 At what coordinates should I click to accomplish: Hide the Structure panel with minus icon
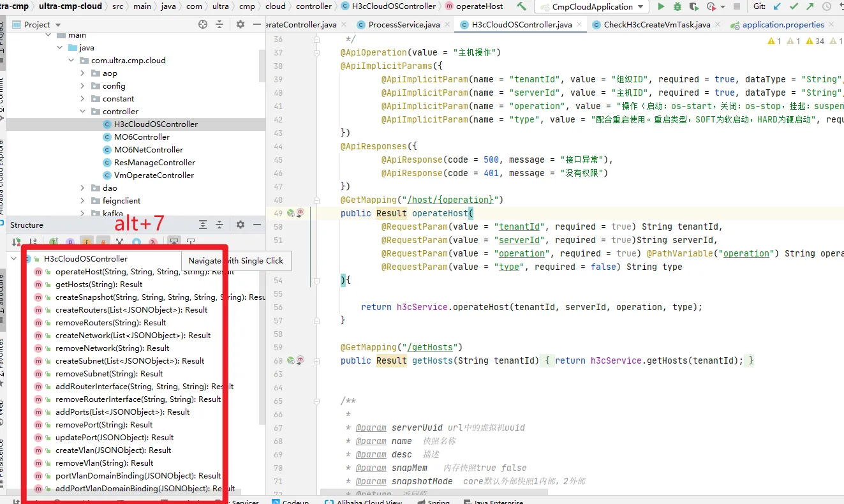point(257,225)
